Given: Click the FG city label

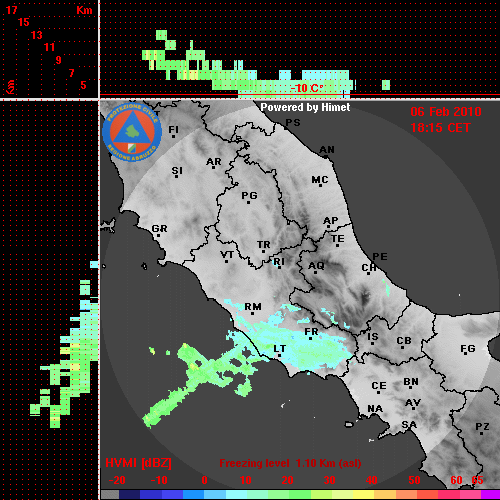Looking at the screenshot, I should (x=468, y=349).
